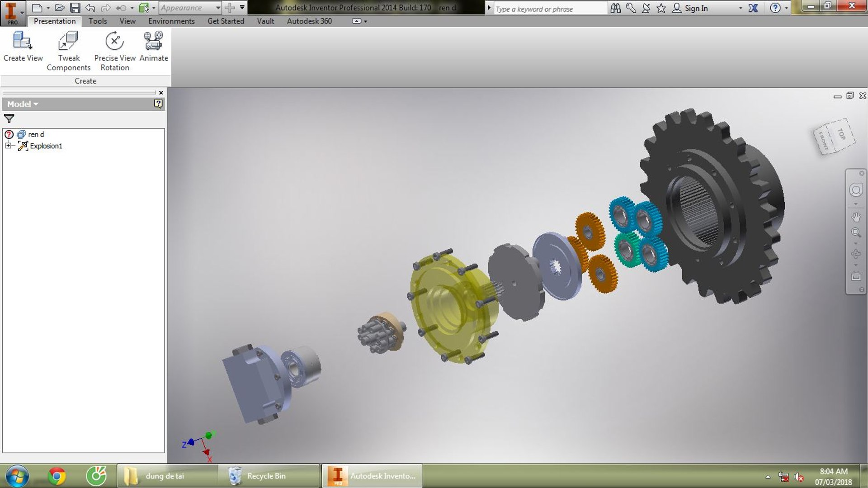This screenshot has width=868, height=488.
Task: Select the Pan hand tool in navigation bar
Action: point(856,217)
